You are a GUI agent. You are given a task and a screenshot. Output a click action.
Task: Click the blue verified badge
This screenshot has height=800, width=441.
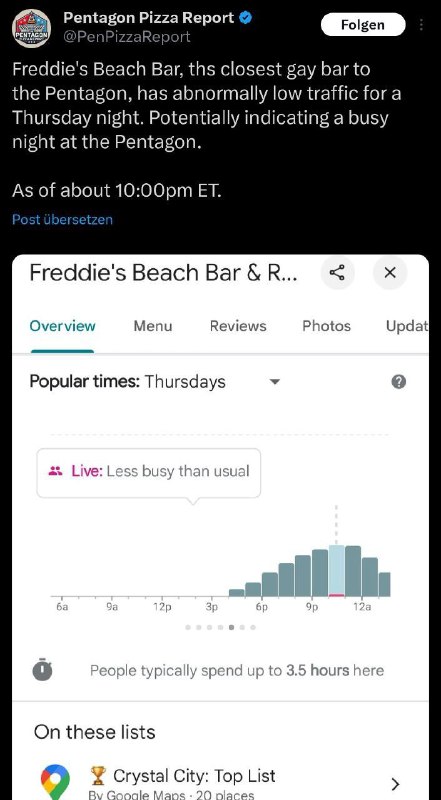click(246, 18)
